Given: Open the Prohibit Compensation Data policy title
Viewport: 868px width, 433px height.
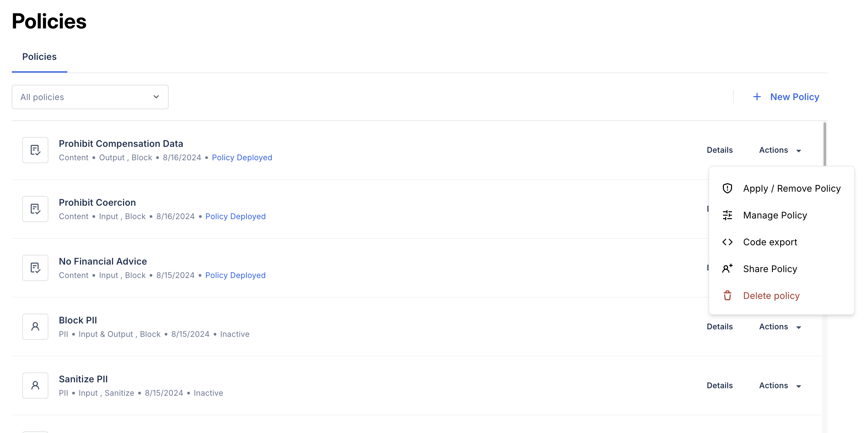Looking at the screenshot, I should 121,144.
